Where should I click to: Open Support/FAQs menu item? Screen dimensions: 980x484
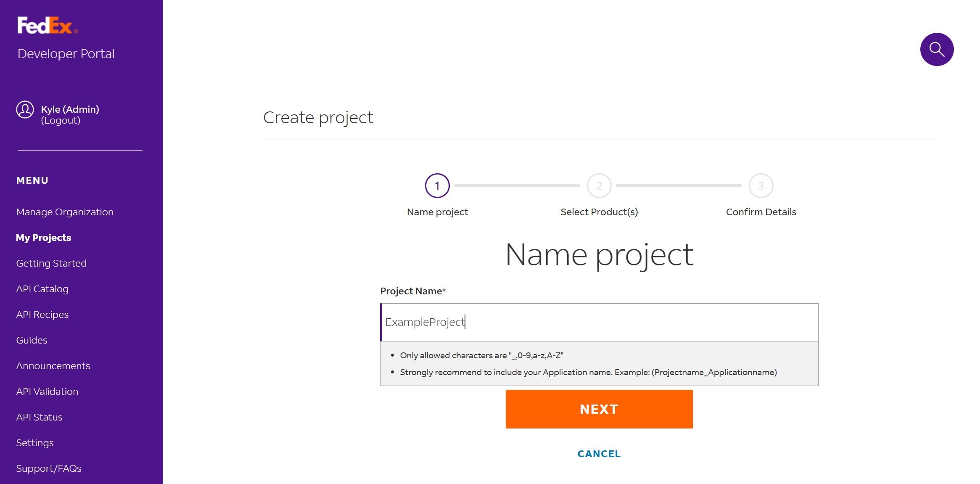49,468
